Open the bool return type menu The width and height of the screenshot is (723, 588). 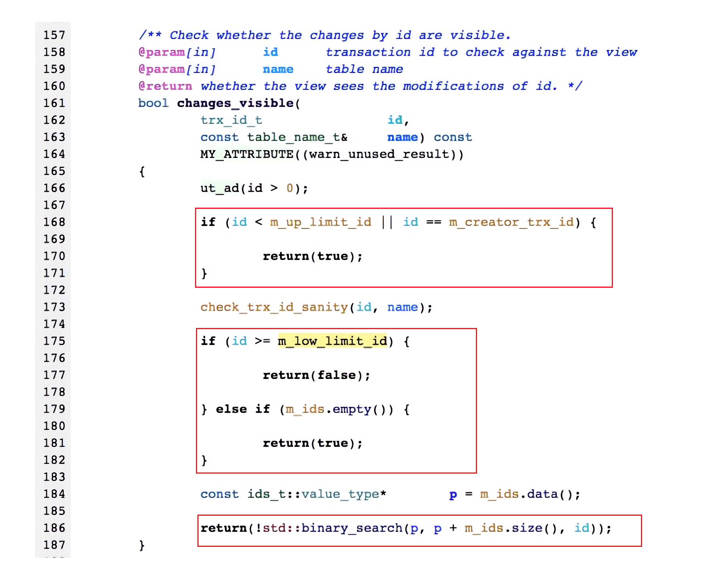121,98
